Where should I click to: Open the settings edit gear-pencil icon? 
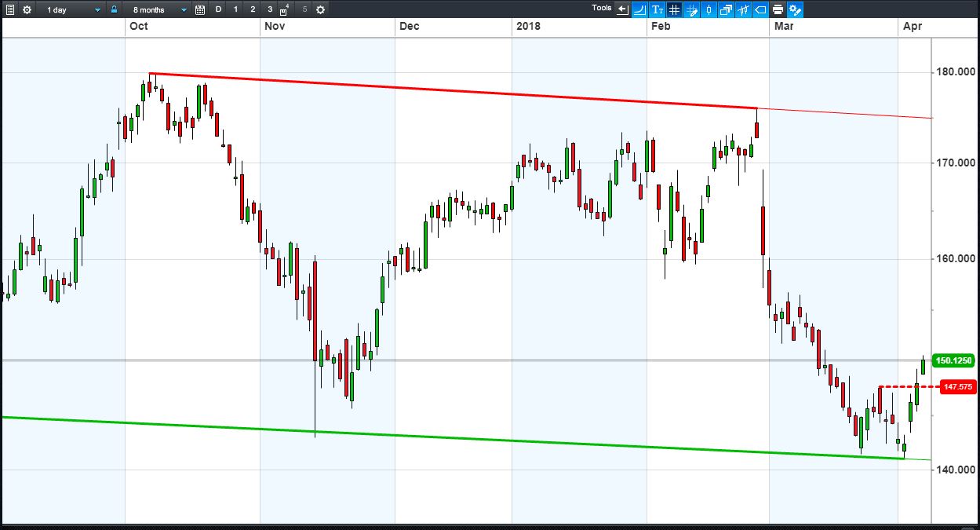[x=796, y=9]
